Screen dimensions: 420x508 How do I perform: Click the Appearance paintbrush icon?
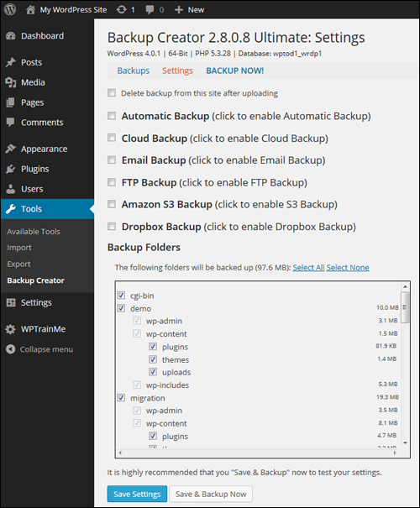coord(11,149)
